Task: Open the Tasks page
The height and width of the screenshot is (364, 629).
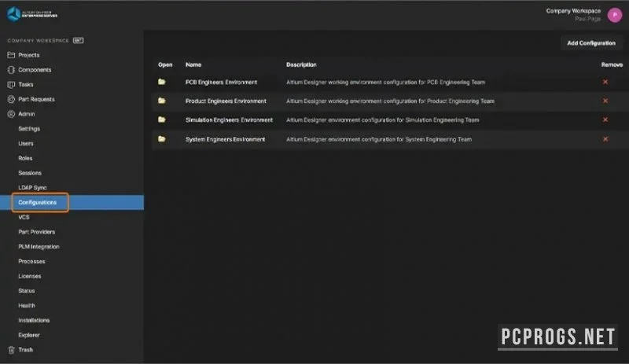Action: (26, 85)
